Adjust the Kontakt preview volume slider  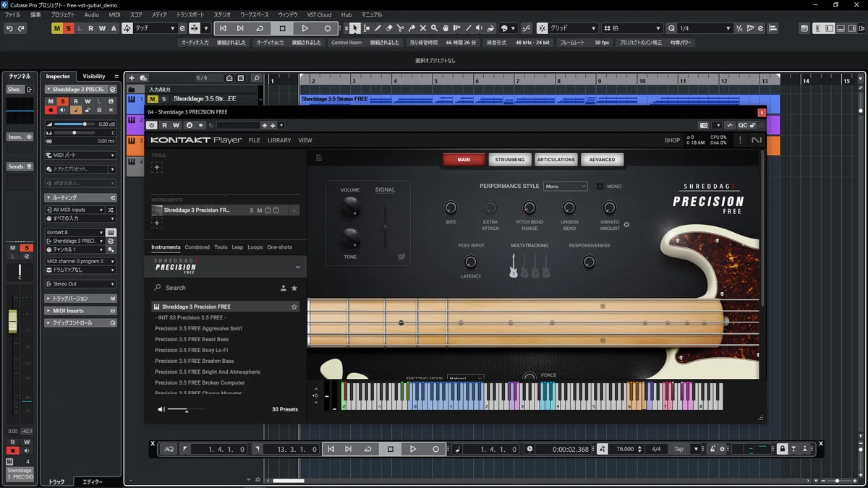tap(186, 410)
